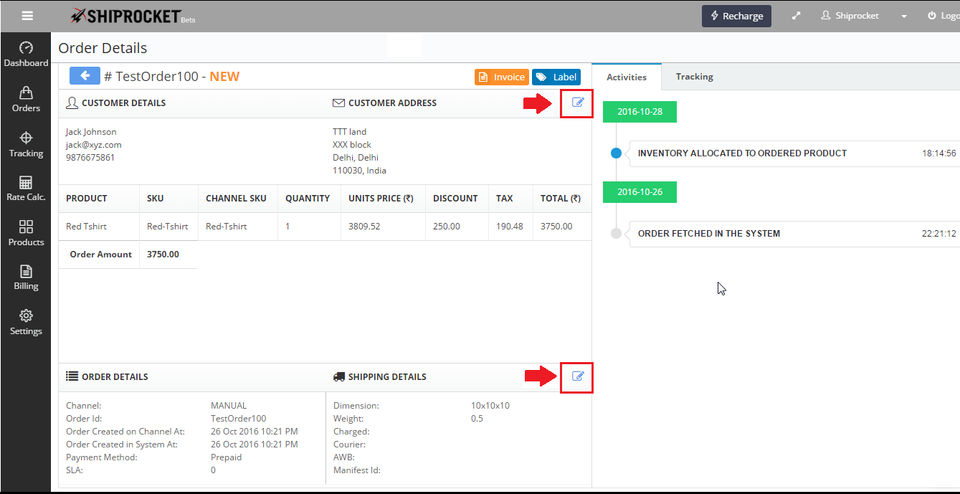The height and width of the screenshot is (494, 960).
Task: Click the discount value 250.00
Action: click(446, 226)
